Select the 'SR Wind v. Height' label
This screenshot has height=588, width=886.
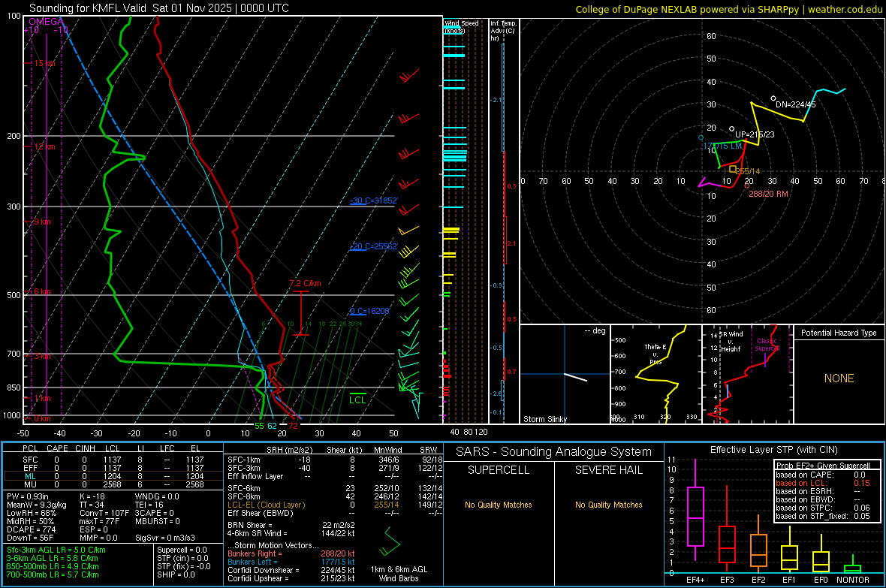(731, 342)
